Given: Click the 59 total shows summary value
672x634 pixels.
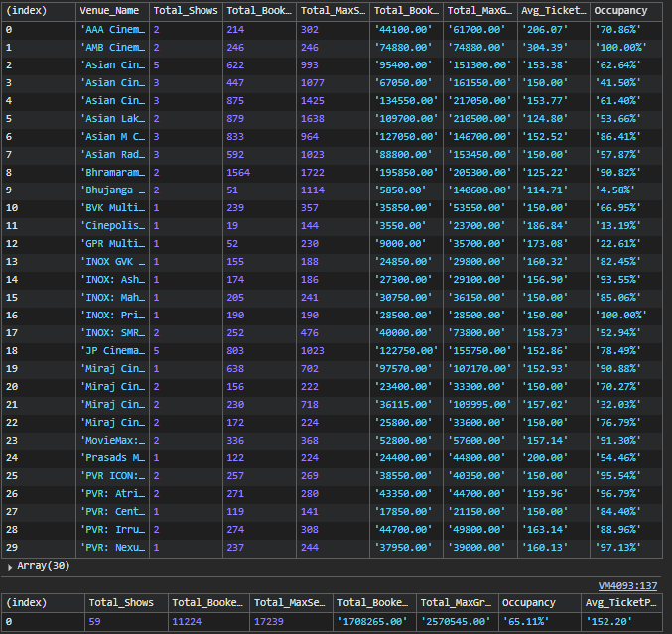Looking at the screenshot, I should click(x=94, y=621).
